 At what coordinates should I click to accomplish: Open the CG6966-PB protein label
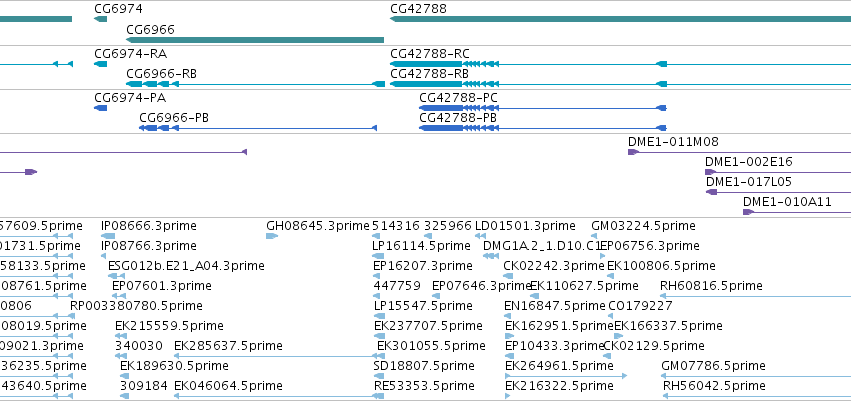(x=174, y=118)
